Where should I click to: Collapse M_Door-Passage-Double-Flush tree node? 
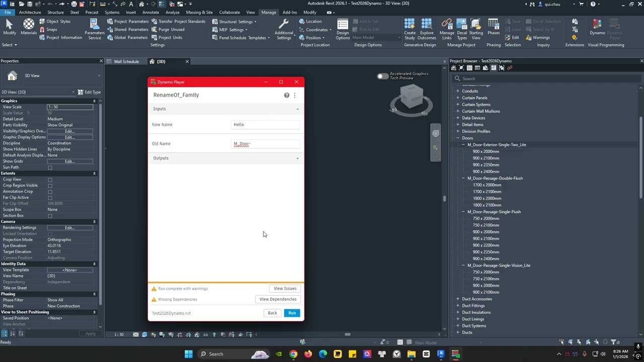coord(463,178)
